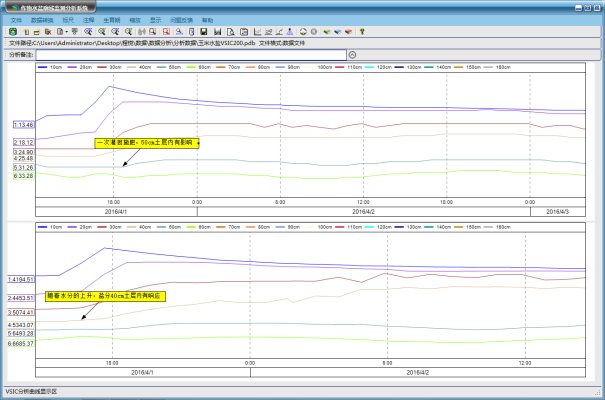Screen dimensions: 605x400
Task: Click the 5:31.26 value label on the upper chart
Action: tap(24, 167)
